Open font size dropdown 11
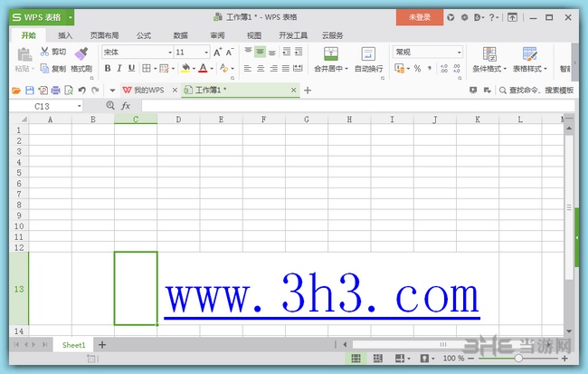 (x=206, y=53)
